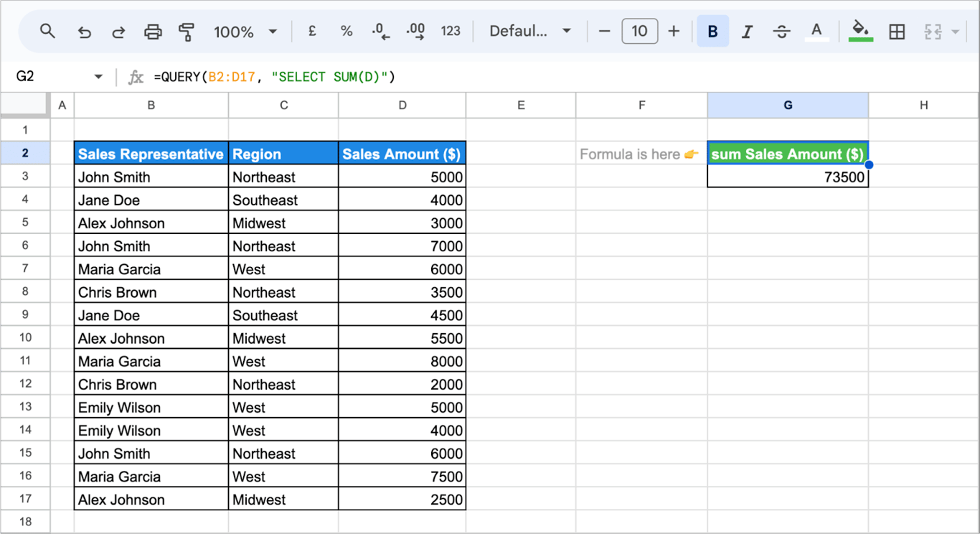980x534 pixels.
Task: Click the cell showing 8000
Action: [402, 361]
